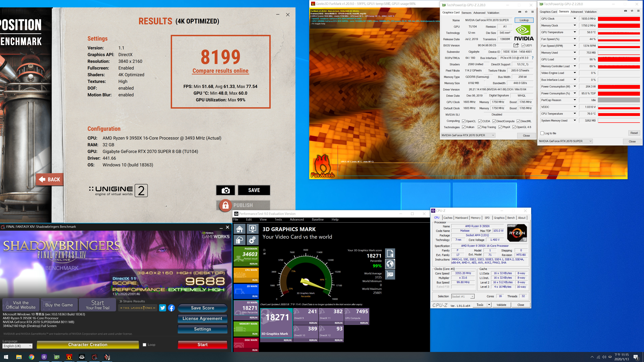Click Facebook share icon in Shadowbringers benchmark
This screenshot has width=644, height=362.
[x=171, y=308]
